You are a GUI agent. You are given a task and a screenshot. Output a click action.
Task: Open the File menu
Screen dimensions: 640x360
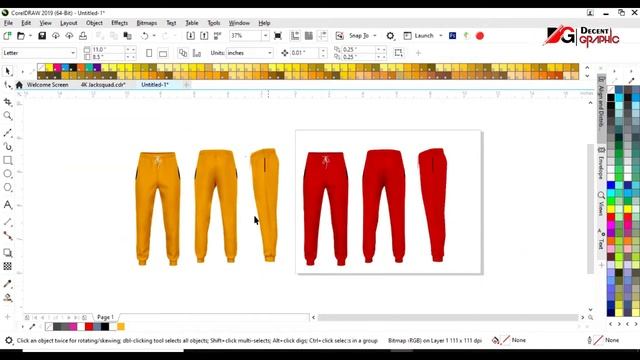8,23
